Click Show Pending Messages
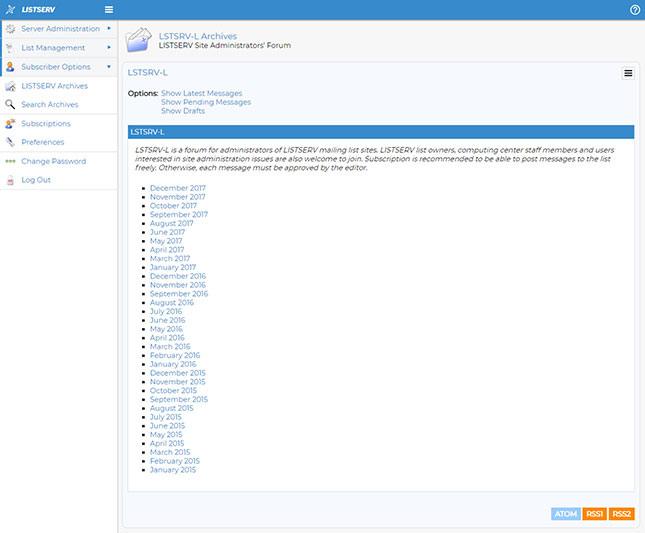Image resolution: width=645 pixels, height=533 pixels. 206,102
